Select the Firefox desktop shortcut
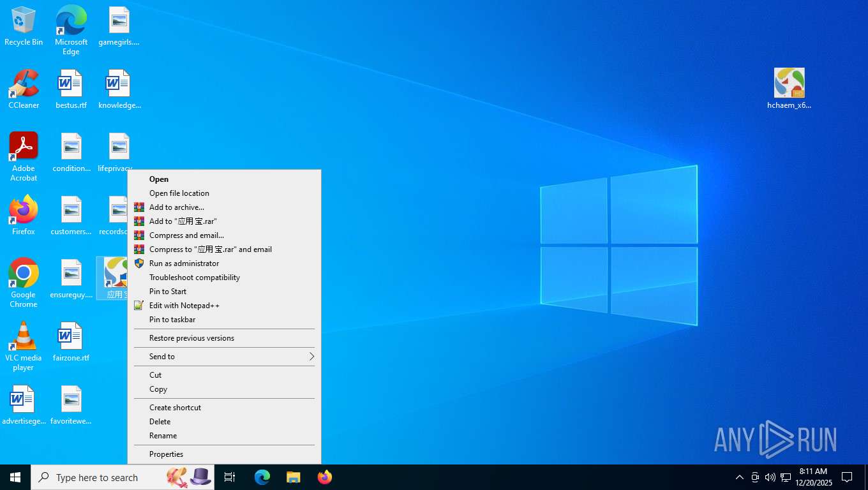The width and height of the screenshot is (868, 490). tap(24, 216)
